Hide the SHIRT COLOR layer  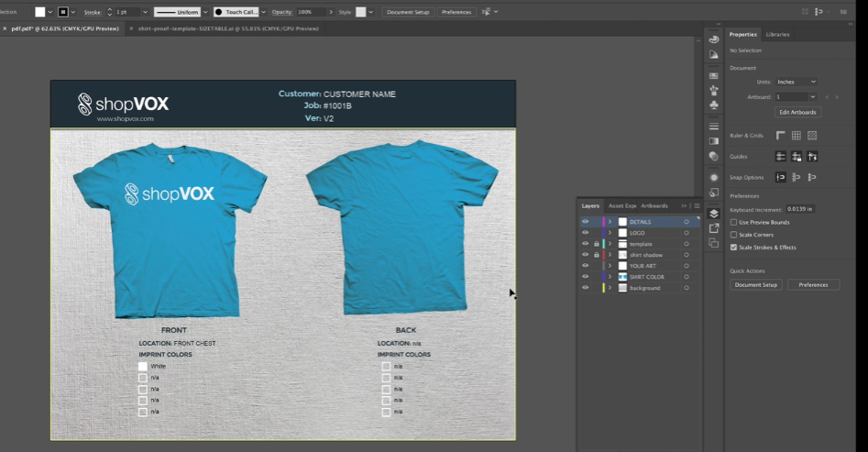[585, 277]
